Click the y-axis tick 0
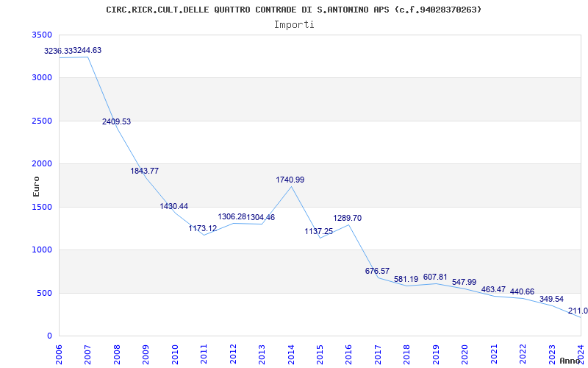588x368 pixels. point(50,336)
